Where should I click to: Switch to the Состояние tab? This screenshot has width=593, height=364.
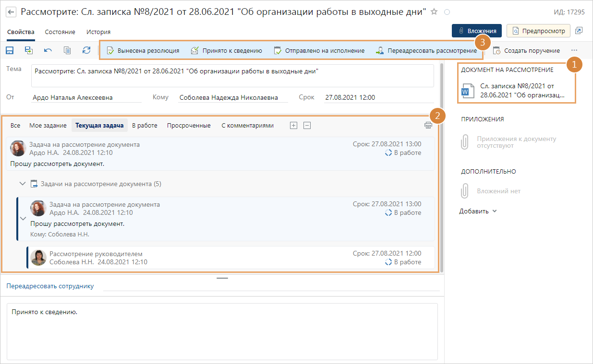click(x=60, y=32)
